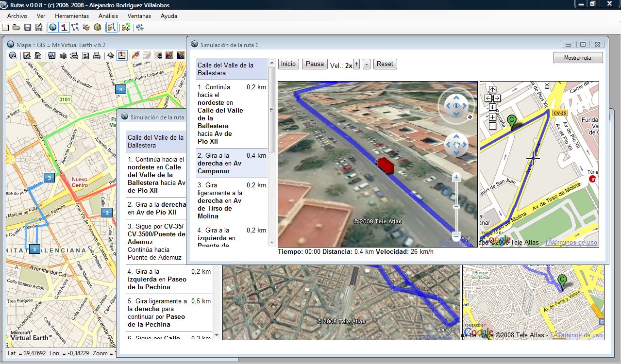Open the Herramientas menu
The image size is (621, 364).
71,16
